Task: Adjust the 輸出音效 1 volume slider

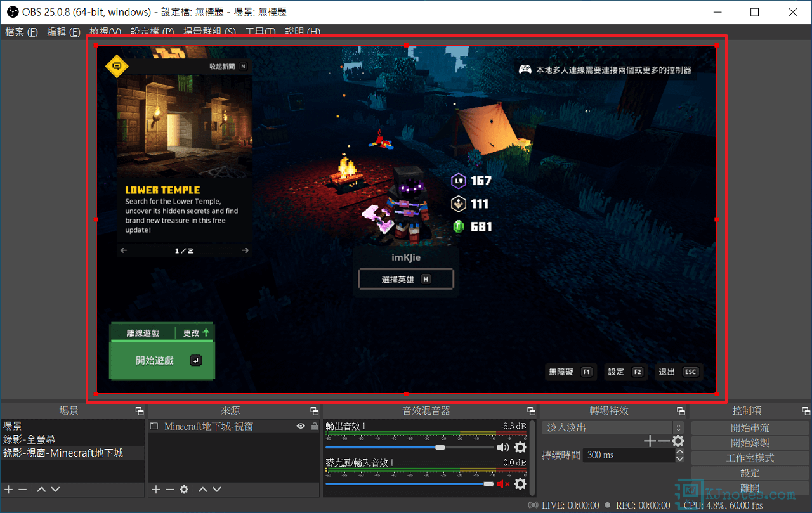Action: pyautogui.click(x=409, y=448)
